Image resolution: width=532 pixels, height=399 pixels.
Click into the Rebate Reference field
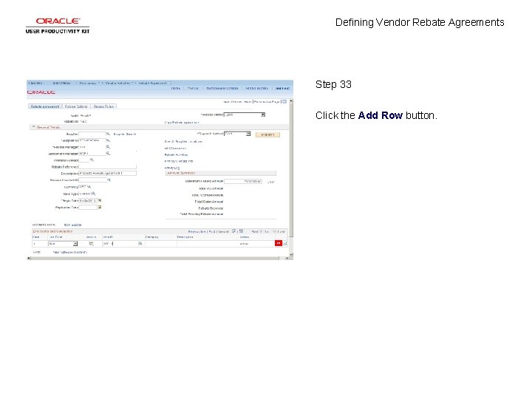tap(107, 167)
